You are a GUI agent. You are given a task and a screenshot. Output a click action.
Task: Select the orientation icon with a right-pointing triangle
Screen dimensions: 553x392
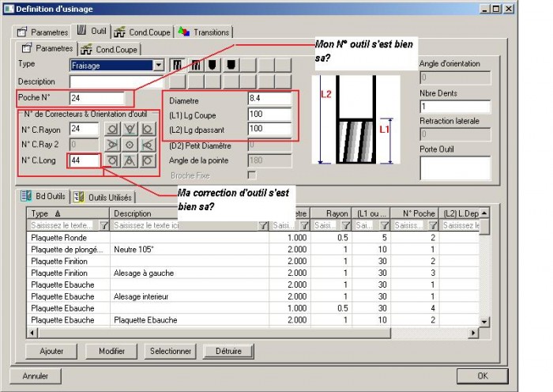tap(112, 145)
